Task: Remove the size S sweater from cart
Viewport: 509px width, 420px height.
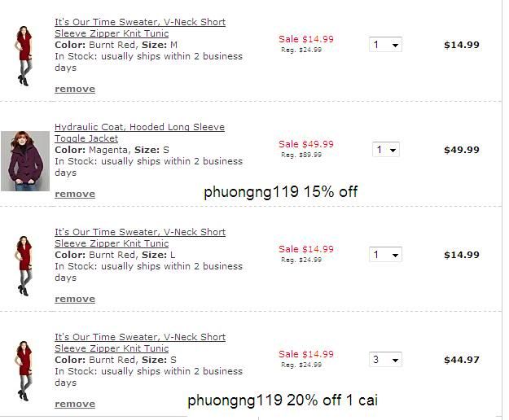Action: 75,404
